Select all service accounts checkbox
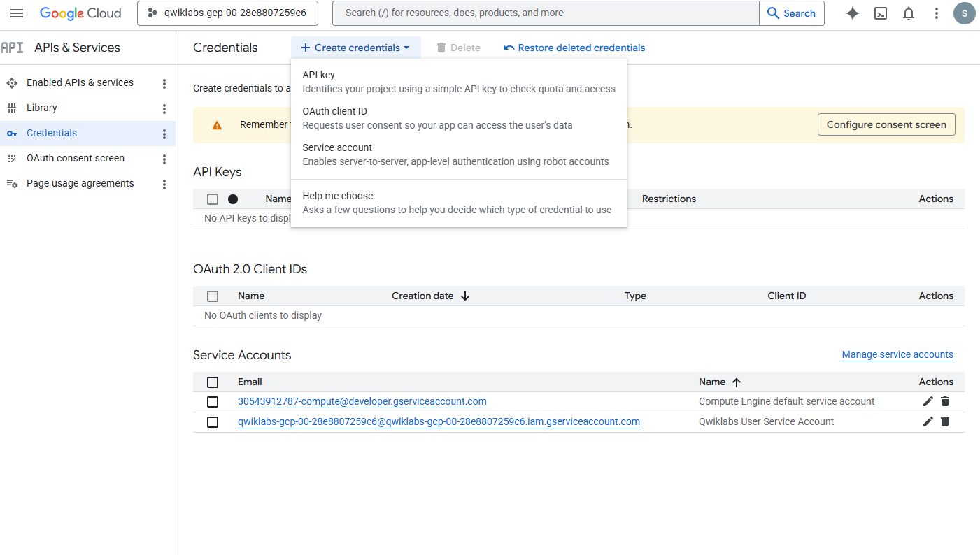 213,382
